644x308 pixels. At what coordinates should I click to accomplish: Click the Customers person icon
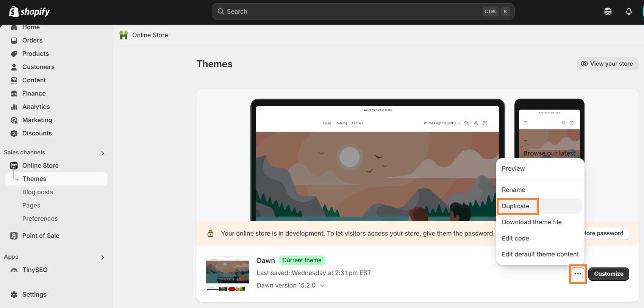(14, 67)
